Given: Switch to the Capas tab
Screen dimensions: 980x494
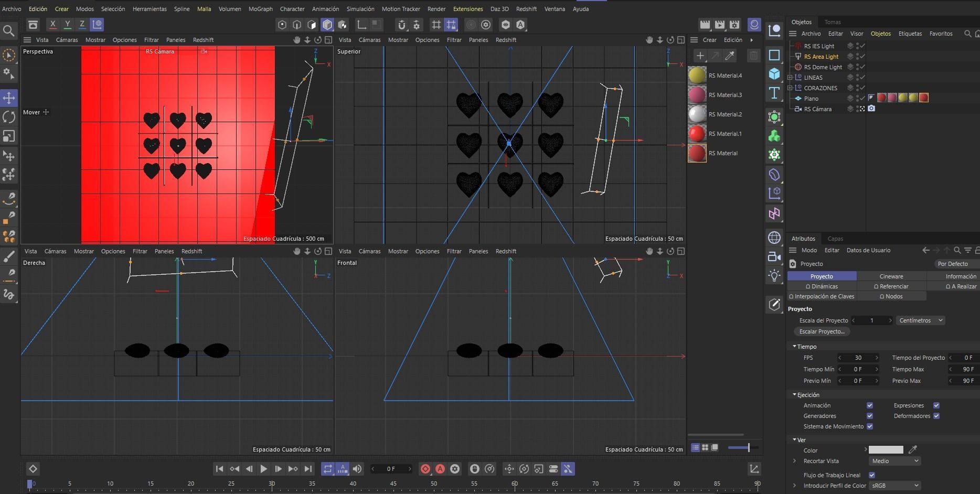Looking at the screenshot, I should click(x=835, y=239).
